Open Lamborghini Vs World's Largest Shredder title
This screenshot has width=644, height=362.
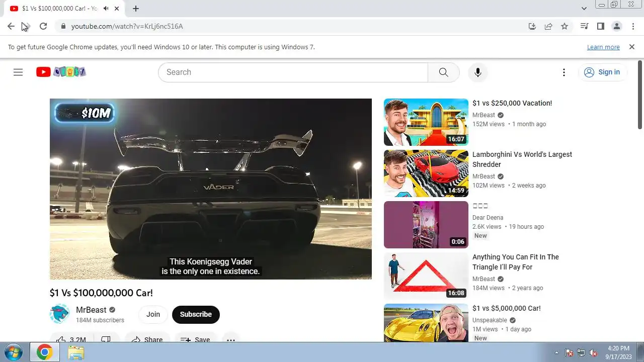pos(522,159)
